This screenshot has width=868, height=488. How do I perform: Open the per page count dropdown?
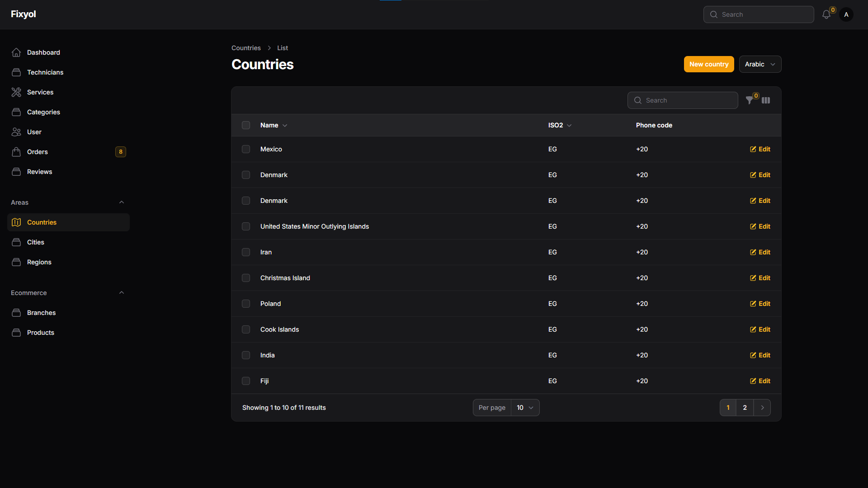click(x=525, y=408)
